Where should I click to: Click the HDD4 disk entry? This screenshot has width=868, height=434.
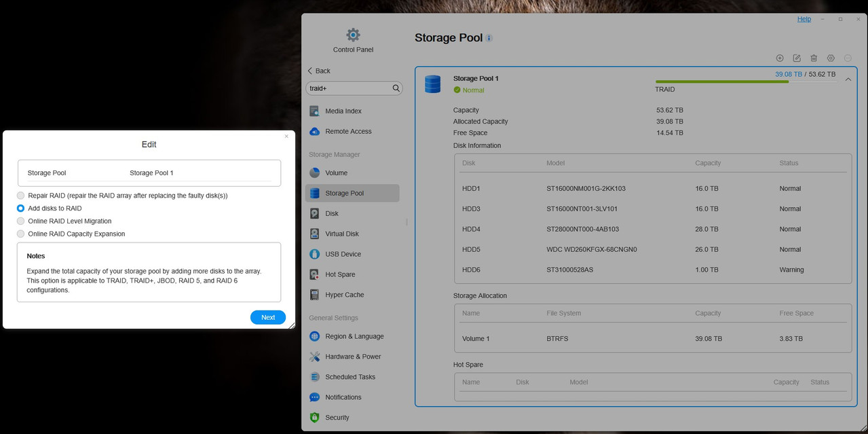pos(653,229)
